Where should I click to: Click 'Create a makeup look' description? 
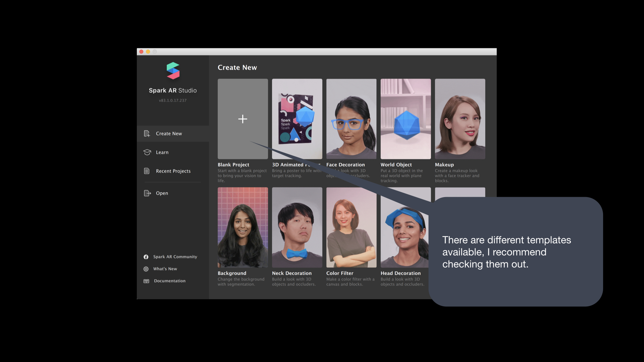(x=457, y=176)
